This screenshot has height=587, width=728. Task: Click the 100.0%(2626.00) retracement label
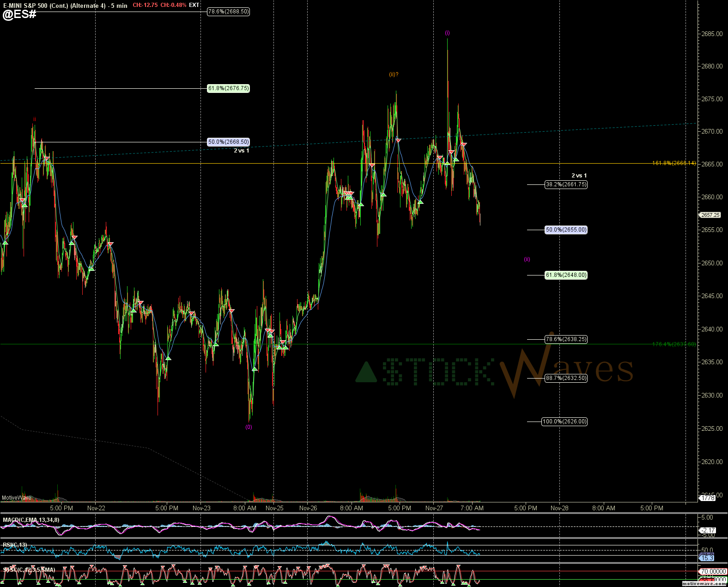564,422
